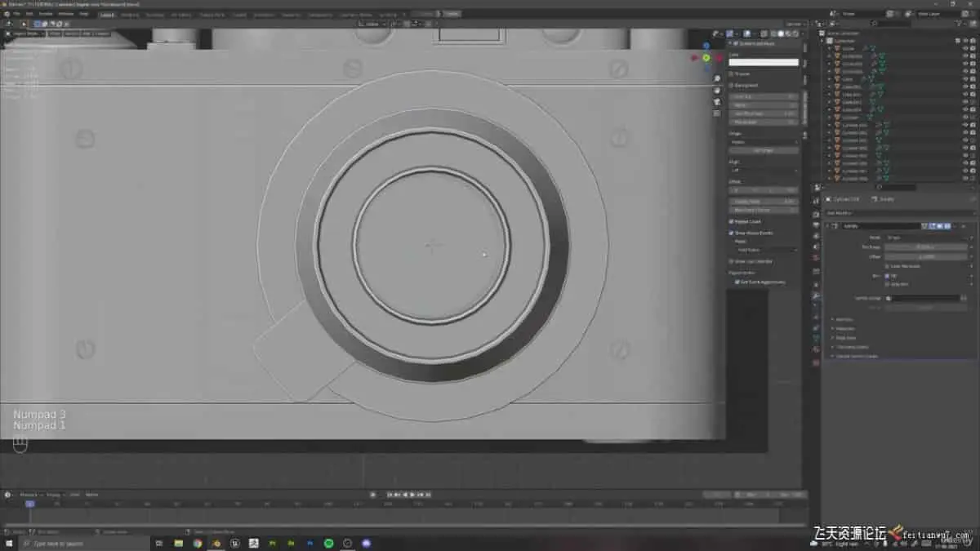Switch to the Modeling workspace tab
The width and height of the screenshot is (980, 551).
pos(130,14)
